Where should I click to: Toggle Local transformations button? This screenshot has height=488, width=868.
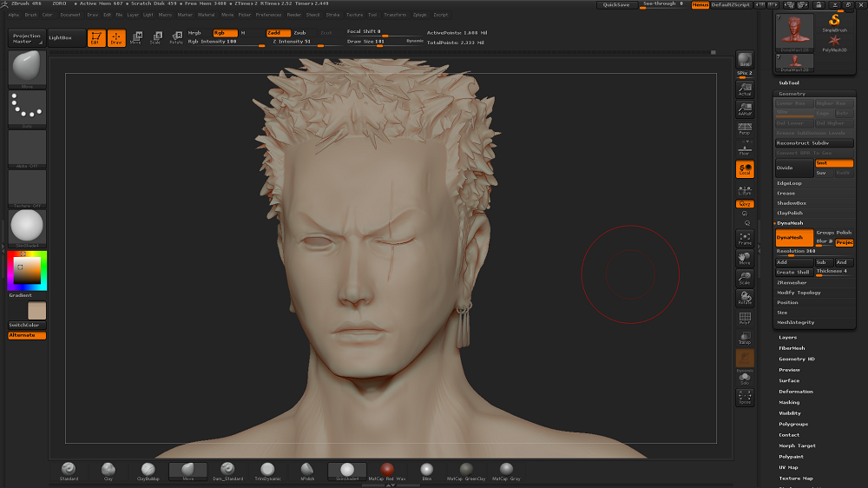744,169
